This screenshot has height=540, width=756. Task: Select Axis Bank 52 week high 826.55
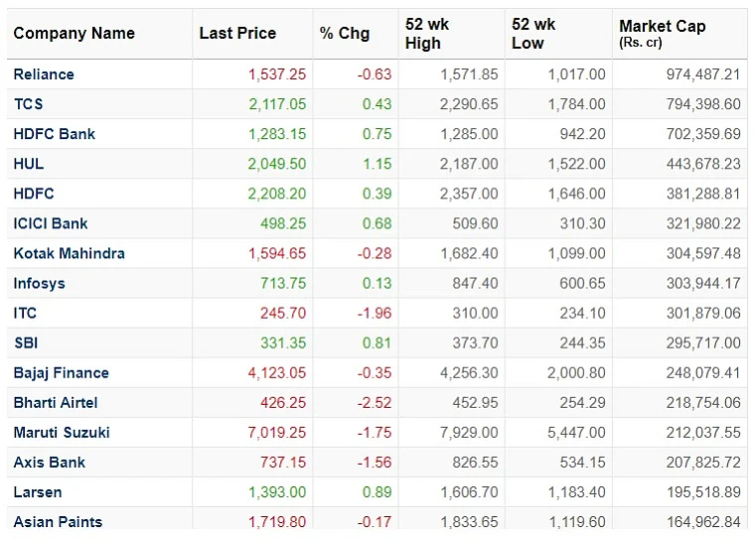point(475,463)
